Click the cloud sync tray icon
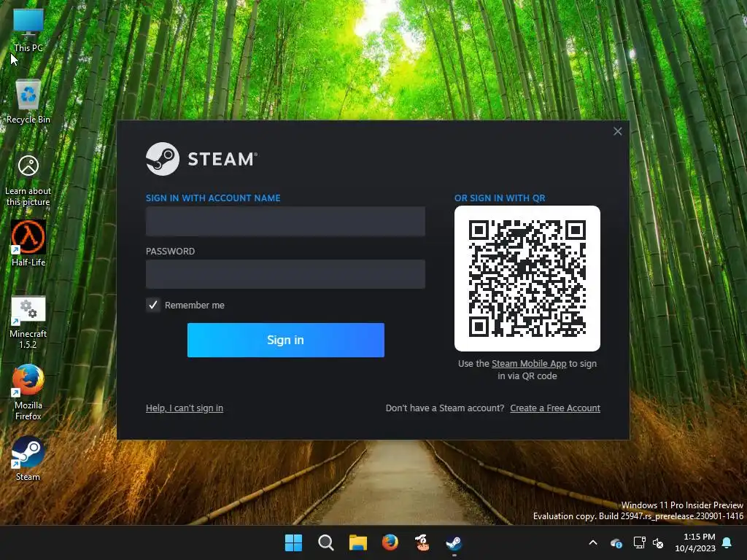Viewport: 747px width, 560px height. 616,542
